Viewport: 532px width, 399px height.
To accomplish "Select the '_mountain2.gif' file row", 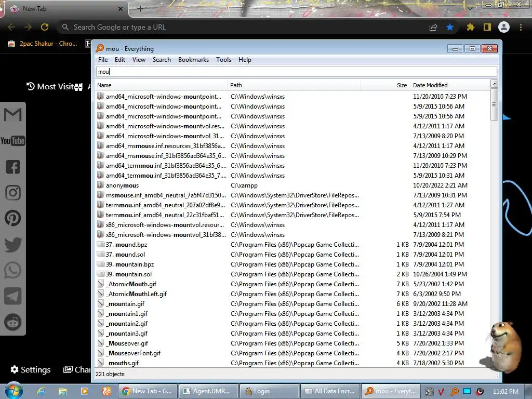I will pos(293,323).
